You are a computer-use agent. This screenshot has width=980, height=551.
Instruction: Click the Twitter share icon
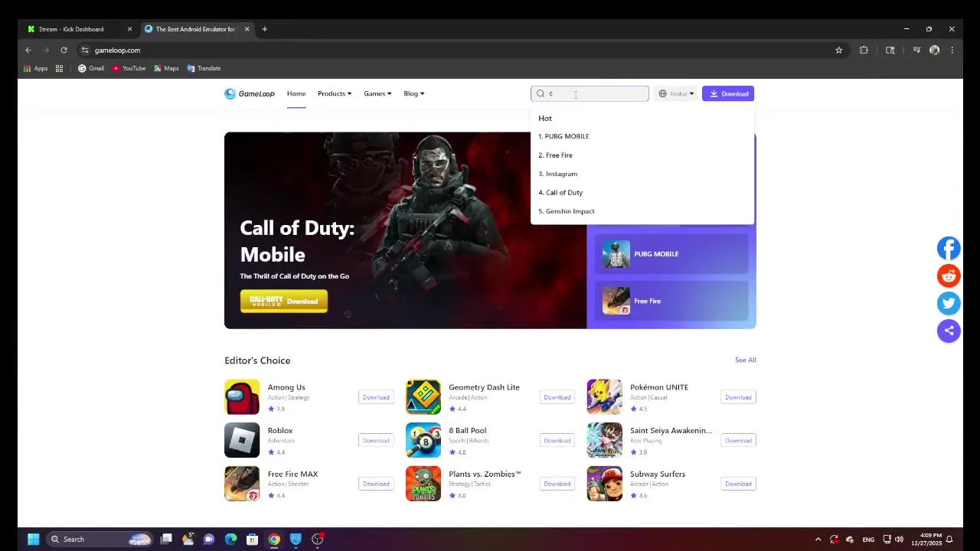tap(949, 303)
